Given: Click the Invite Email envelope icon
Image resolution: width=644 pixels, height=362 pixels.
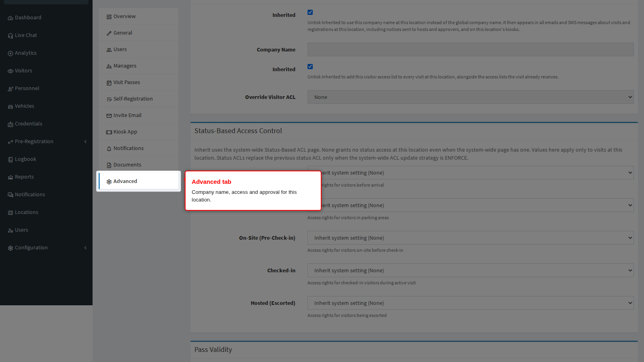Looking at the screenshot, I should (x=109, y=116).
